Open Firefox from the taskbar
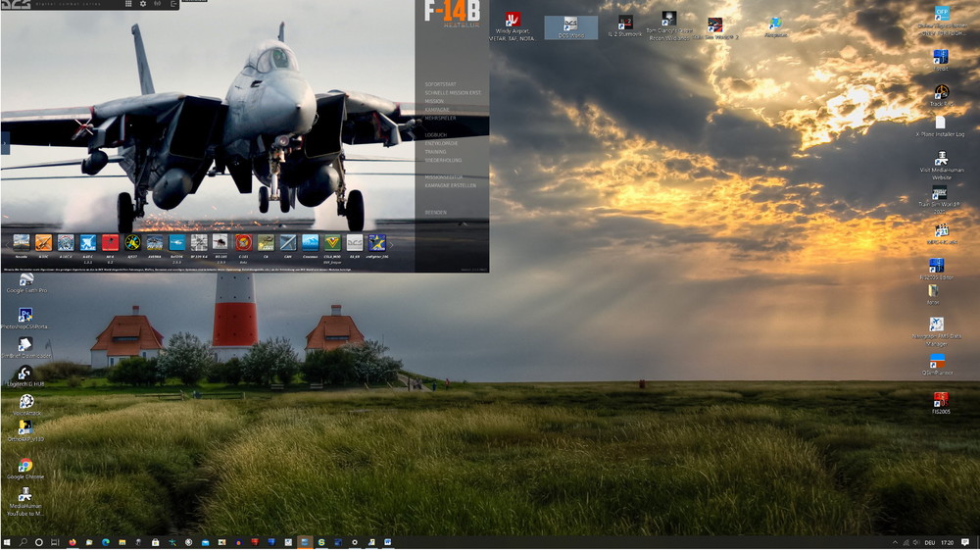This screenshot has width=980, height=550. click(x=72, y=542)
